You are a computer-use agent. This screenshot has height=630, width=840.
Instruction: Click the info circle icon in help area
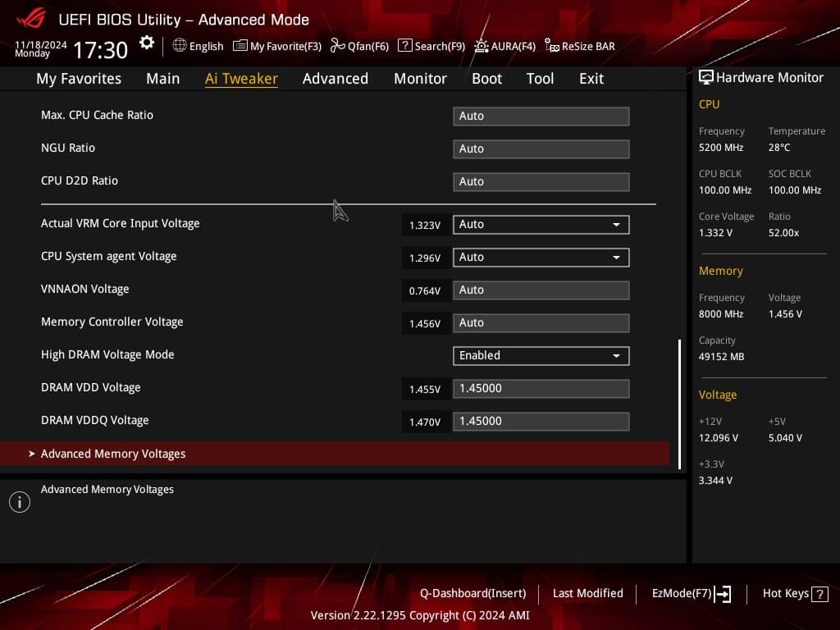(x=20, y=502)
